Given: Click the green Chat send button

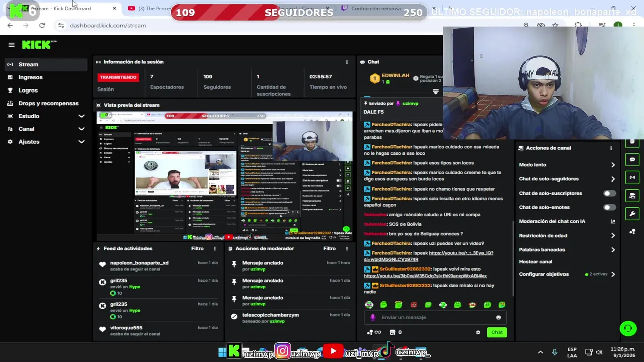Looking at the screenshot, I should (497, 332).
